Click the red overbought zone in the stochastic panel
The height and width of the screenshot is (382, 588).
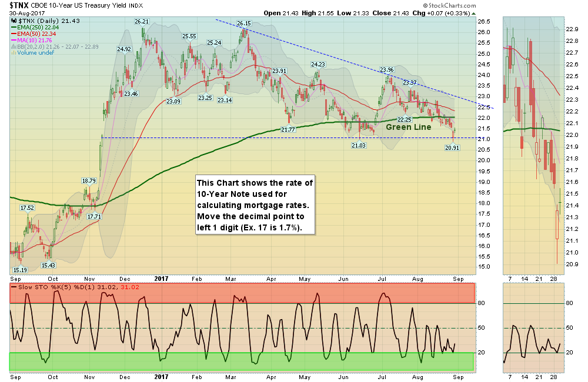[x=242, y=293]
